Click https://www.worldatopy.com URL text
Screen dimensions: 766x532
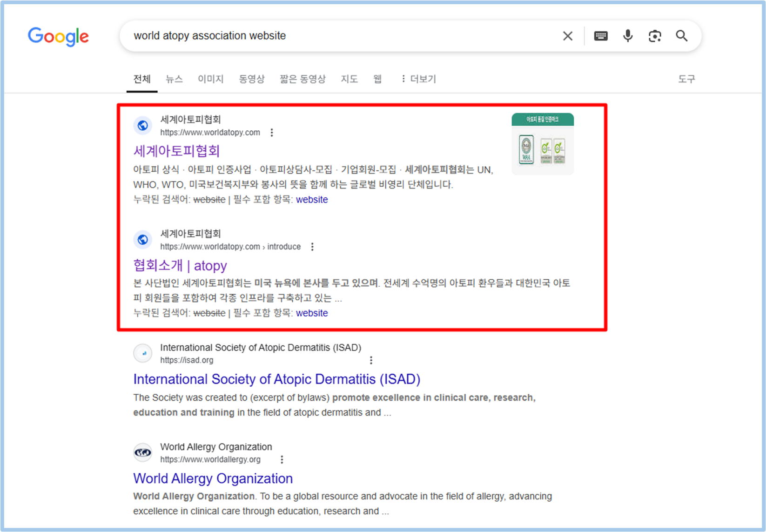(210, 133)
